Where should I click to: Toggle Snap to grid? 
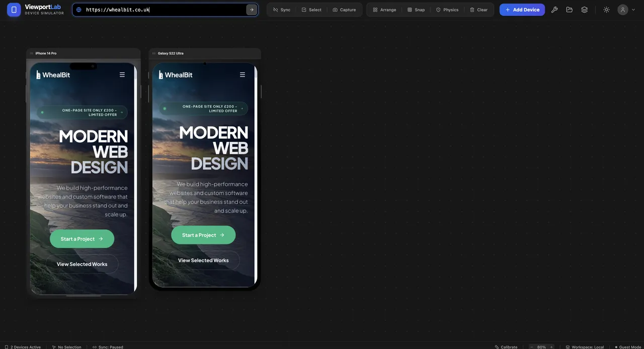[x=416, y=10]
